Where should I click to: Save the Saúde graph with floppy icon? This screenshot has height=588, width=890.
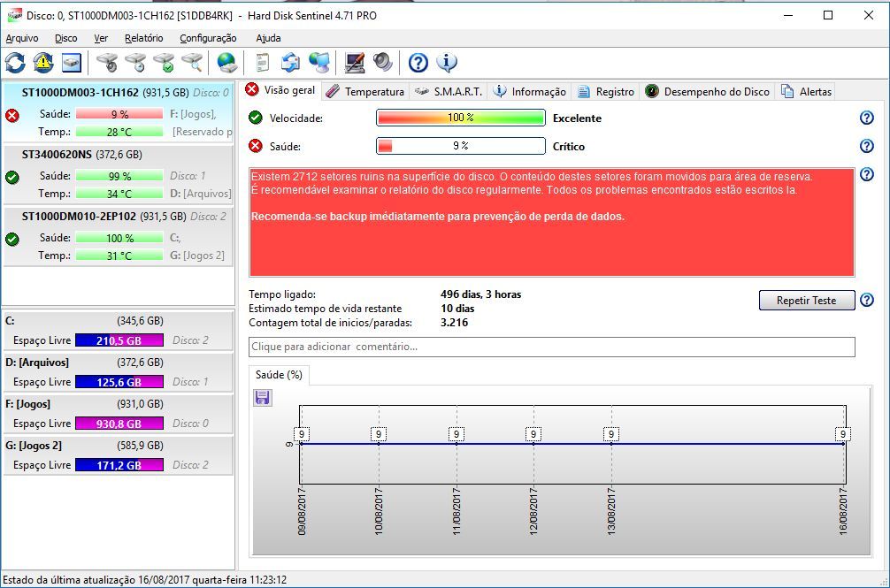point(262,398)
